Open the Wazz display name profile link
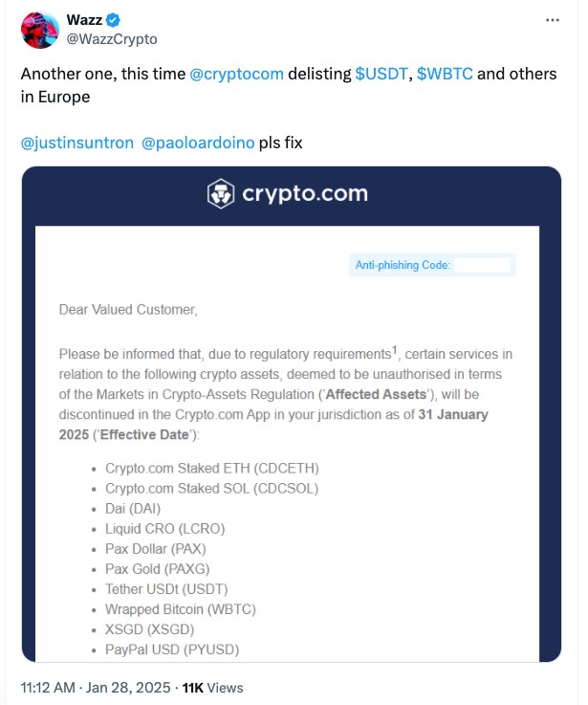Viewport: 588px width, 705px height. [85, 21]
